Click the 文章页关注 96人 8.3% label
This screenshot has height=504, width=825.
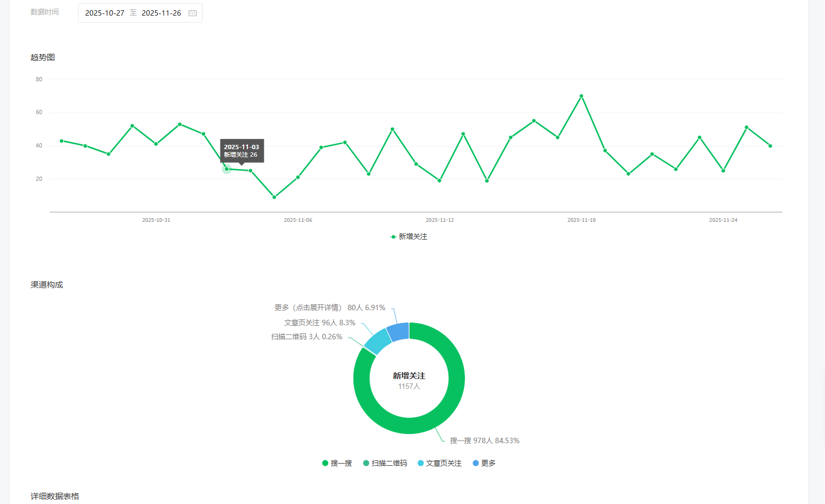(x=320, y=323)
